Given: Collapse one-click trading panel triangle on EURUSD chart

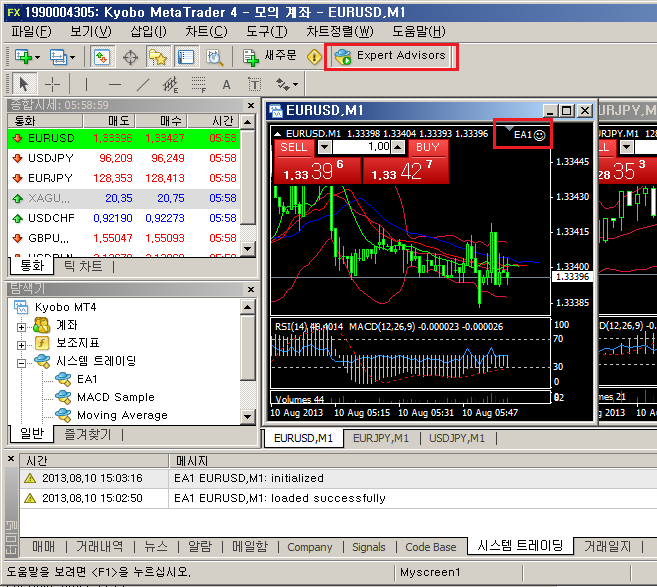Looking at the screenshot, I should pyautogui.click(x=277, y=134).
